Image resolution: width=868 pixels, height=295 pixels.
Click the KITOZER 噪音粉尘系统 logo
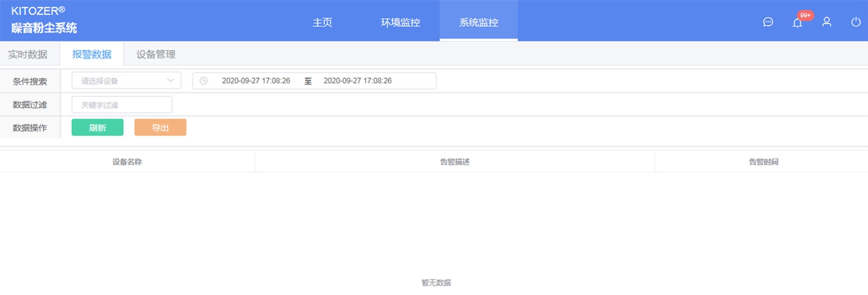(44, 20)
